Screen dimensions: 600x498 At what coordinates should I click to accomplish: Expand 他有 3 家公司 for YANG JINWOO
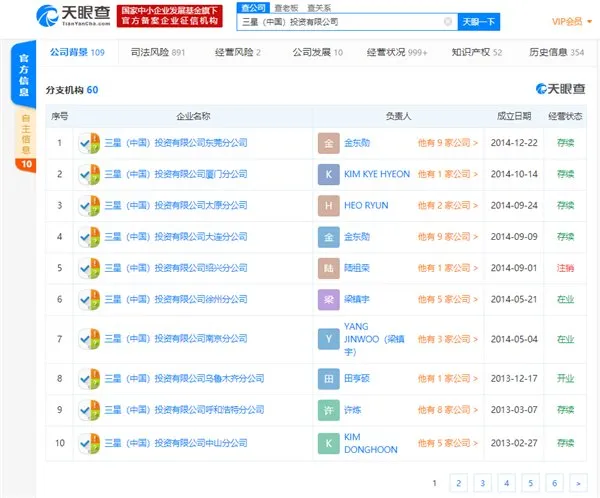(x=448, y=339)
